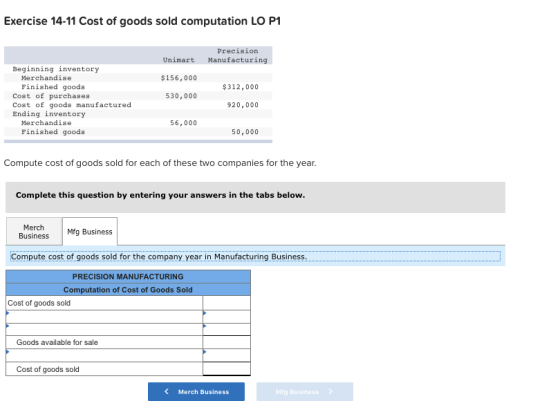Viewport: 560px width, 410px height.
Task: Click the disabled Mfg Business next button
Action: coord(304,391)
